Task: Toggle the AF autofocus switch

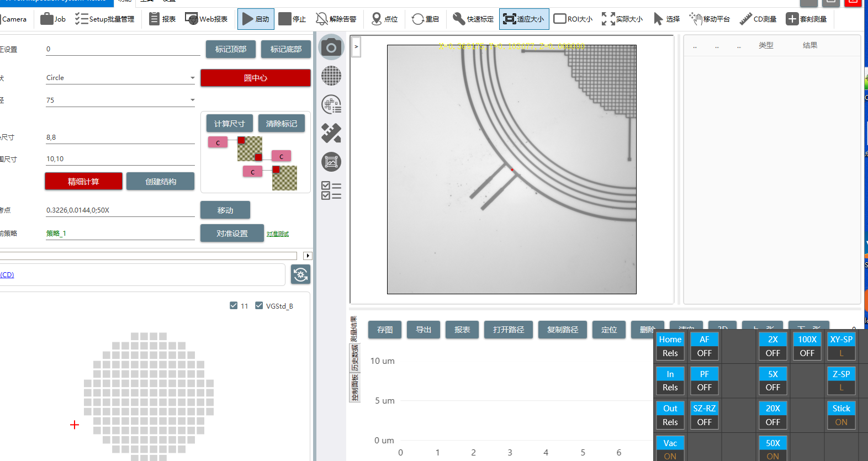Action: coord(705,346)
